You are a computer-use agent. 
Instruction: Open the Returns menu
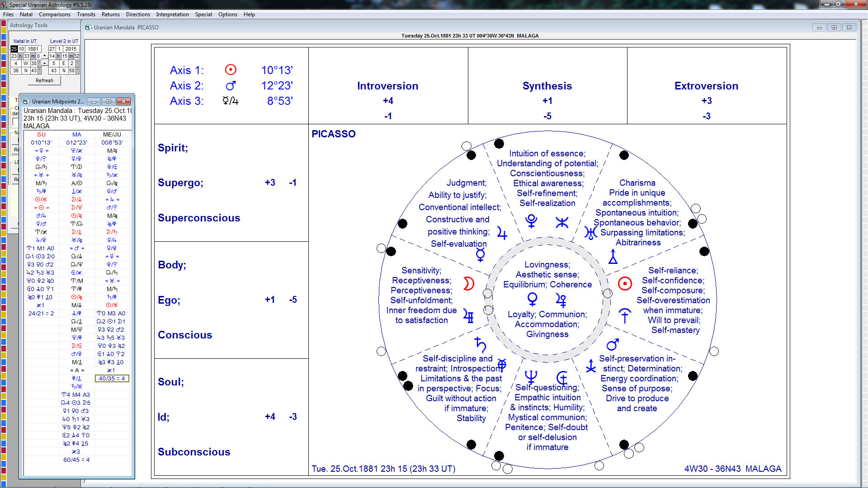pos(111,14)
